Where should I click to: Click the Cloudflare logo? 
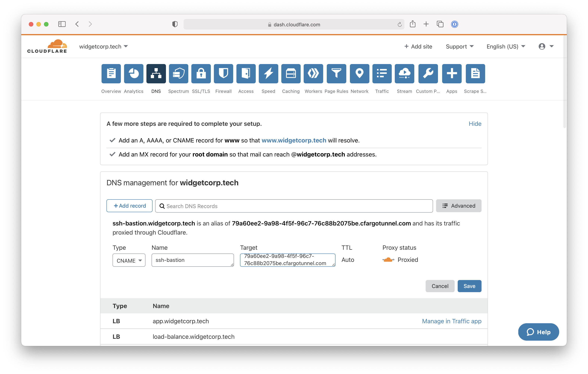click(47, 46)
